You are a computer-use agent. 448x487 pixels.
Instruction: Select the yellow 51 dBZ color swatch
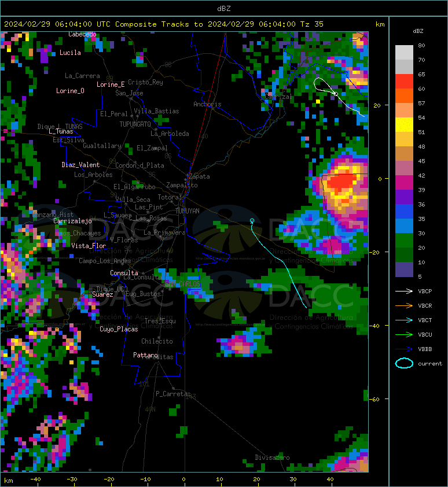[404, 125]
